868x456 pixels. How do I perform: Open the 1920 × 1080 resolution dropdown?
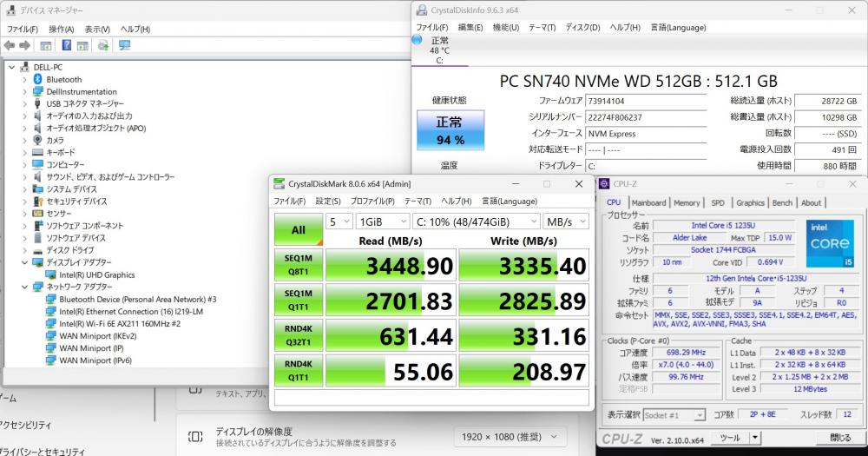[510, 437]
